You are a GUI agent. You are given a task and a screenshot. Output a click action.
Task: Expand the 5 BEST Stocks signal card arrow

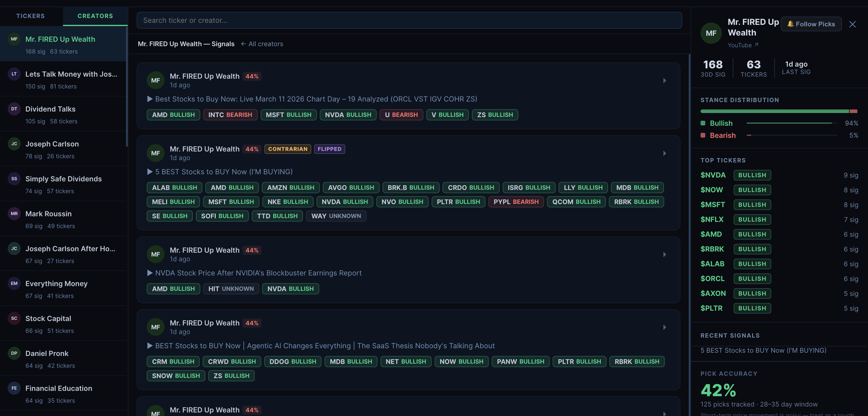point(664,153)
